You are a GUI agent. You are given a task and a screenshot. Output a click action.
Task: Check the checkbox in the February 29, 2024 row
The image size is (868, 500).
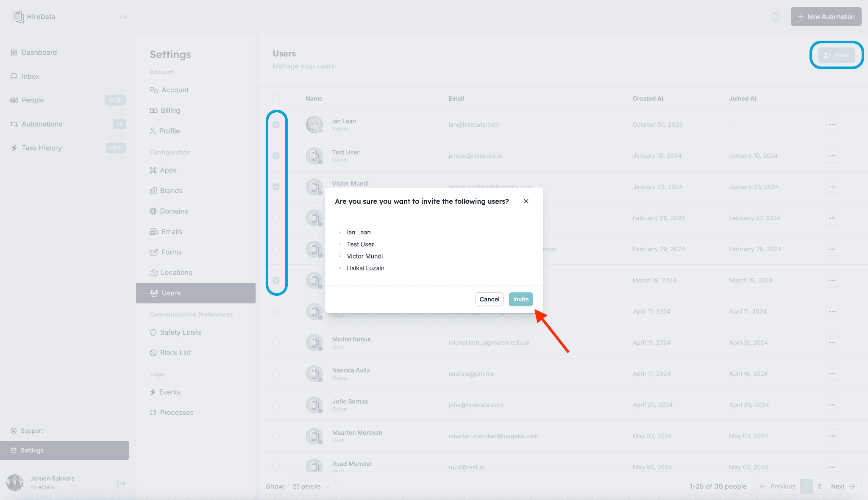coord(276,249)
